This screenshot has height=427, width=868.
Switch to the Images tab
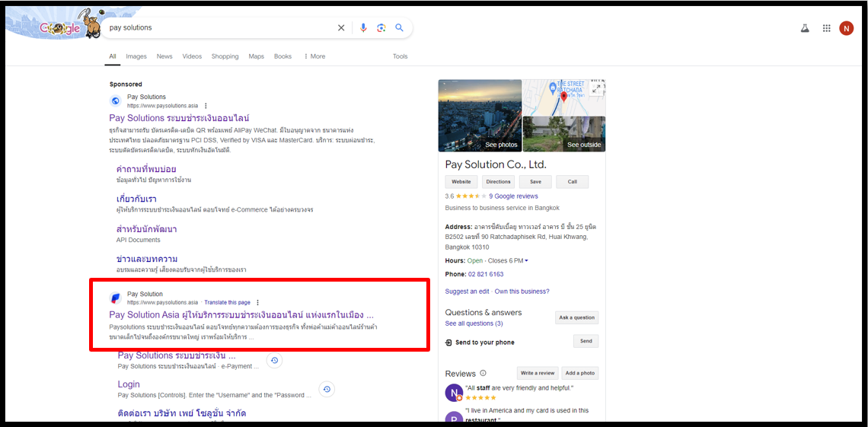click(x=136, y=56)
